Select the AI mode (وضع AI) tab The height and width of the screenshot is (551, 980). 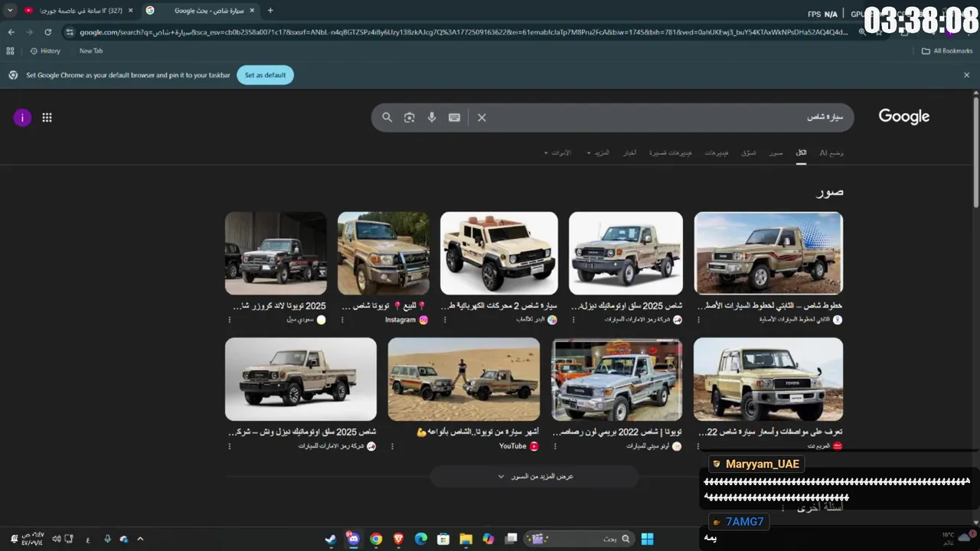pos(831,153)
